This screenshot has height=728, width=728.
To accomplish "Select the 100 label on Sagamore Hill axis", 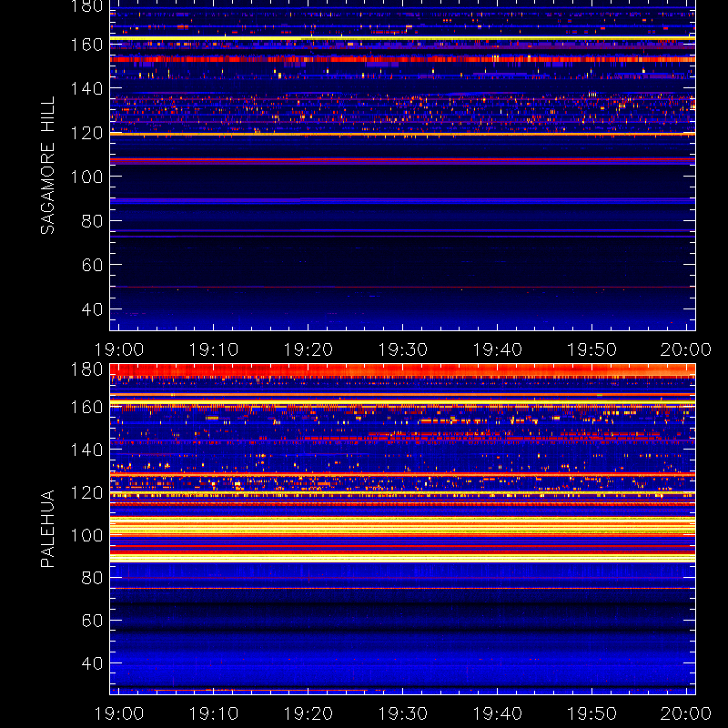I will pyautogui.click(x=86, y=177).
